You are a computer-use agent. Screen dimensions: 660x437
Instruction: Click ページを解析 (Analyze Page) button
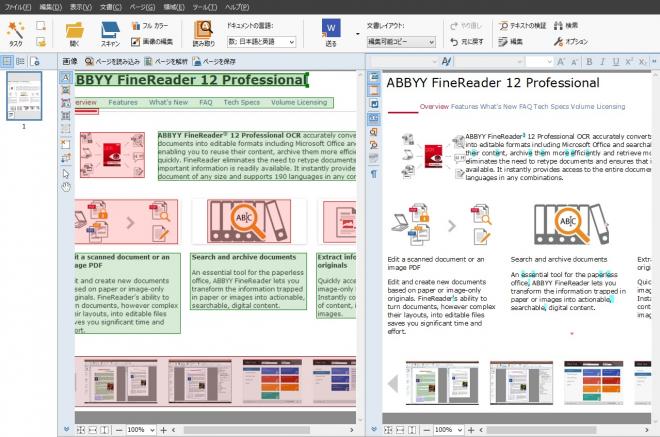click(x=166, y=61)
